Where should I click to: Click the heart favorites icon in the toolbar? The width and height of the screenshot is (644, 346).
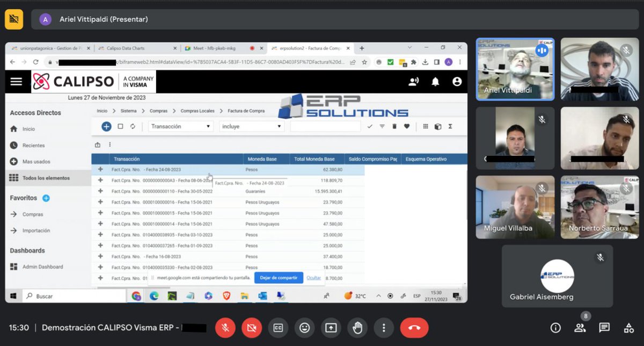[x=407, y=126]
